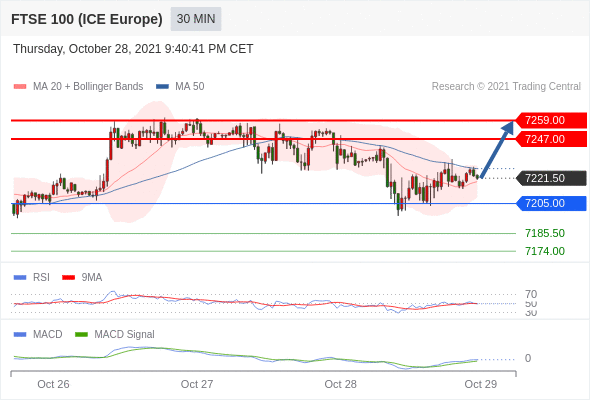Click the MACD Signal green legend swatch

[x=81, y=335]
